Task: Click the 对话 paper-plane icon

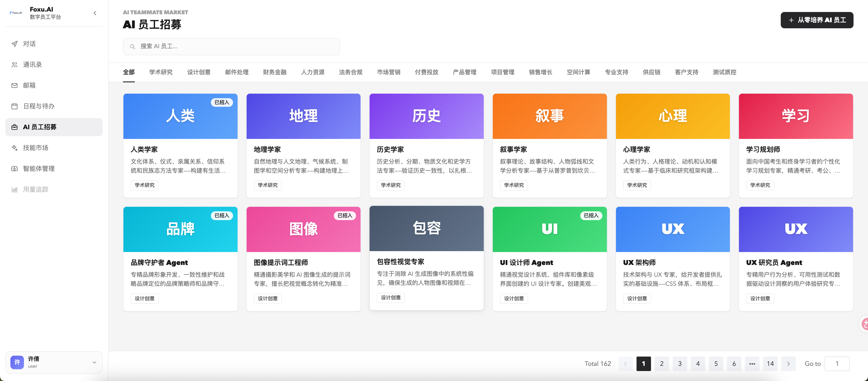Action: pyautogui.click(x=14, y=44)
